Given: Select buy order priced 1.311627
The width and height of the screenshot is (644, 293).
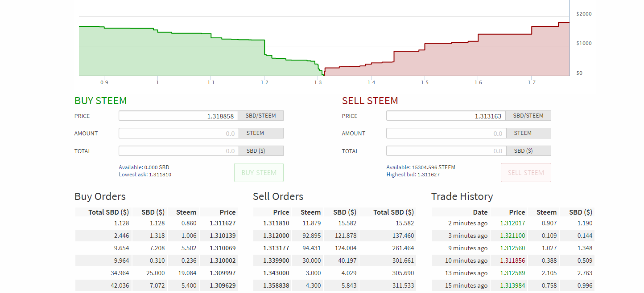Looking at the screenshot, I should (157, 223).
